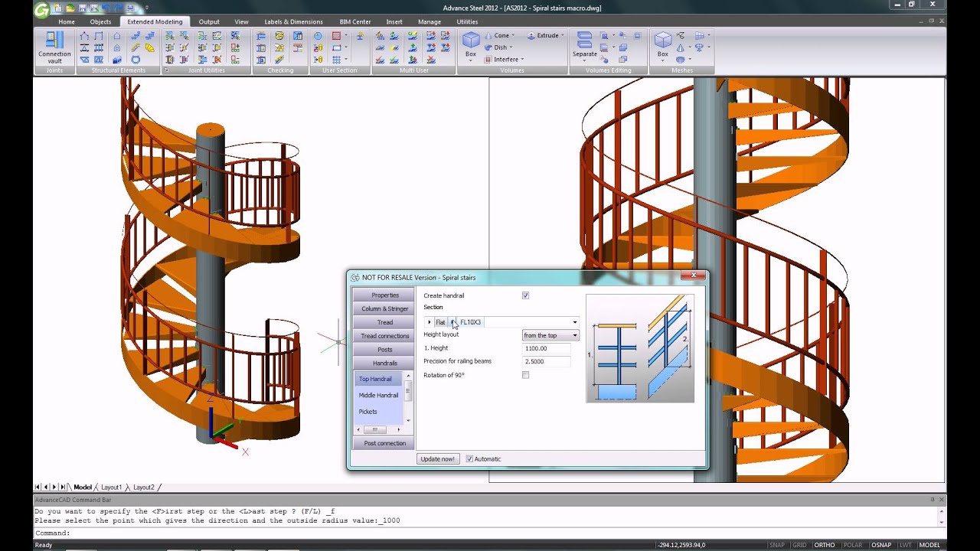The width and height of the screenshot is (980, 551).
Task: Click the application logo button
Action: click(42, 9)
